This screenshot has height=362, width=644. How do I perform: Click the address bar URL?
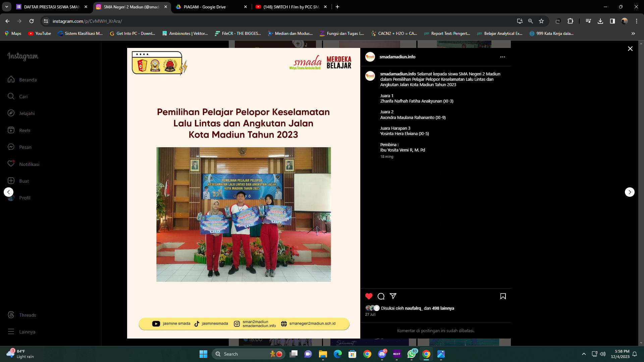tap(87, 21)
